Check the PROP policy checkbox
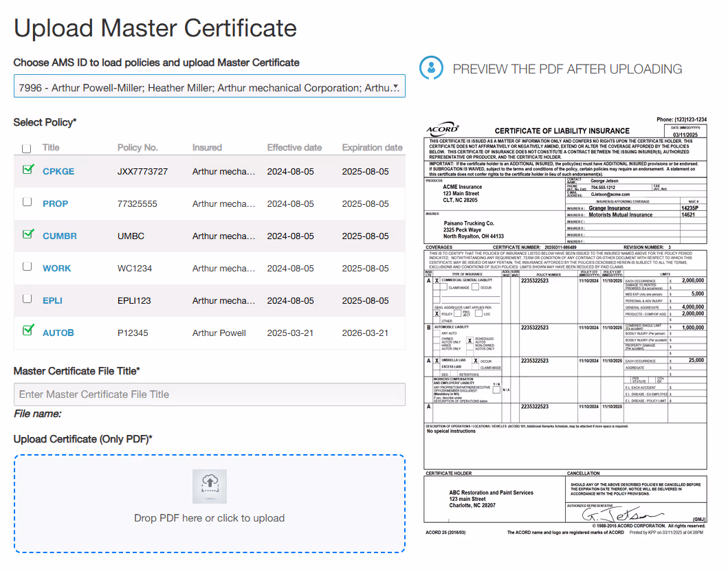 click(x=27, y=202)
